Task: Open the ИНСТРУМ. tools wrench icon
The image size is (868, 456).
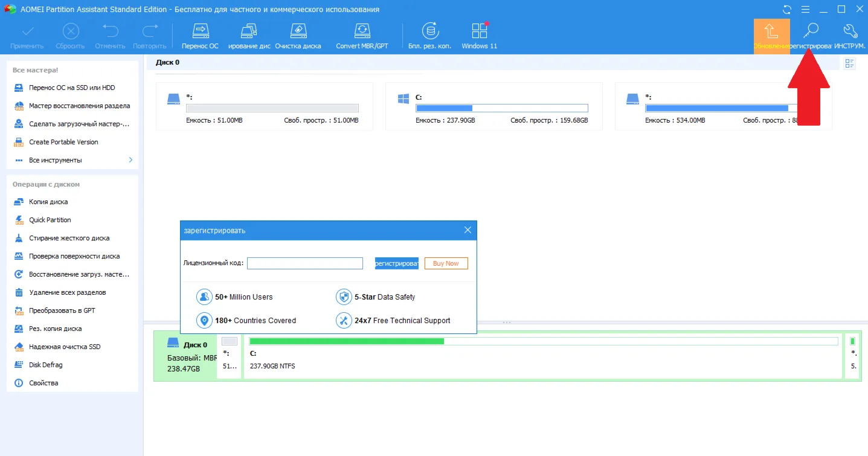Action: pyautogui.click(x=850, y=30)
